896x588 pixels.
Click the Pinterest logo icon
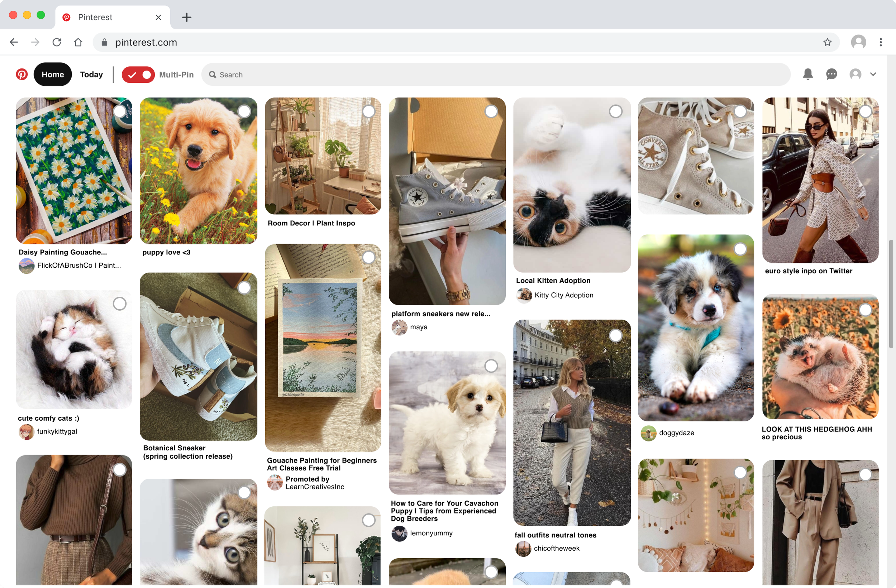(x=22, y=75)
